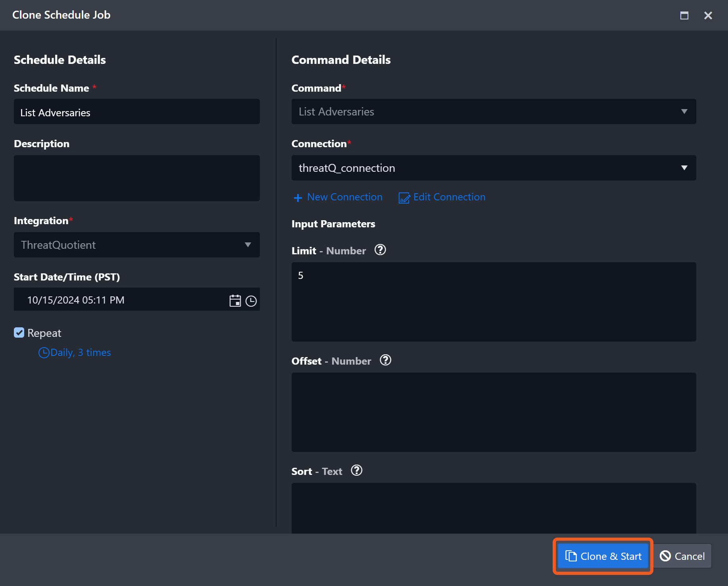The image size is (728, 586).
Task: Close the Clone Schedule Job dialog
Action: [708, 15]
